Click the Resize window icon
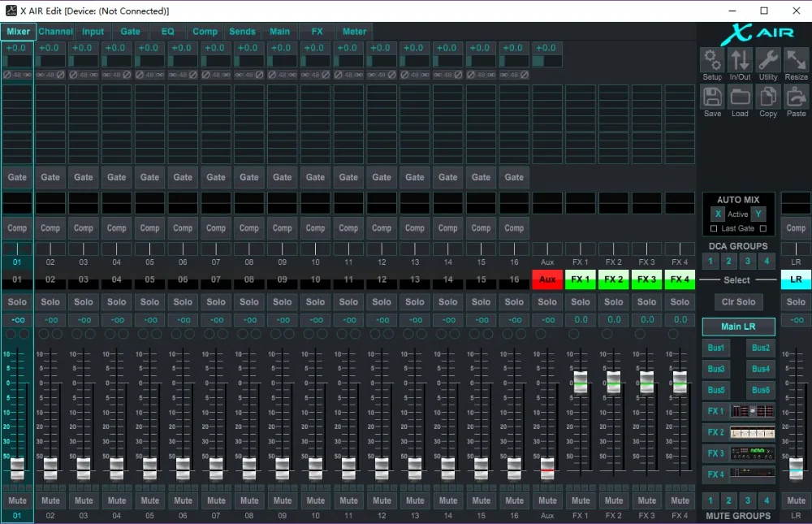 pos(796,60)
